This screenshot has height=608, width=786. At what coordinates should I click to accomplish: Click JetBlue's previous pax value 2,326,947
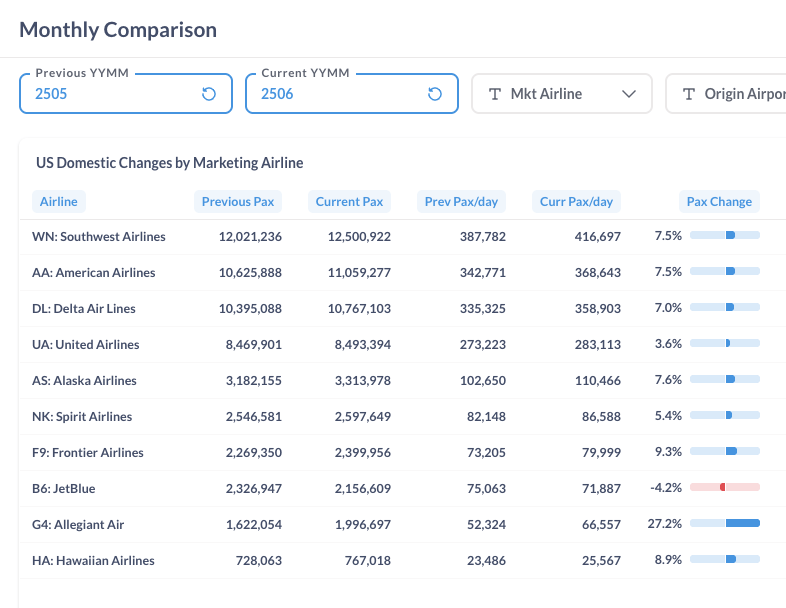pos(254,489)
